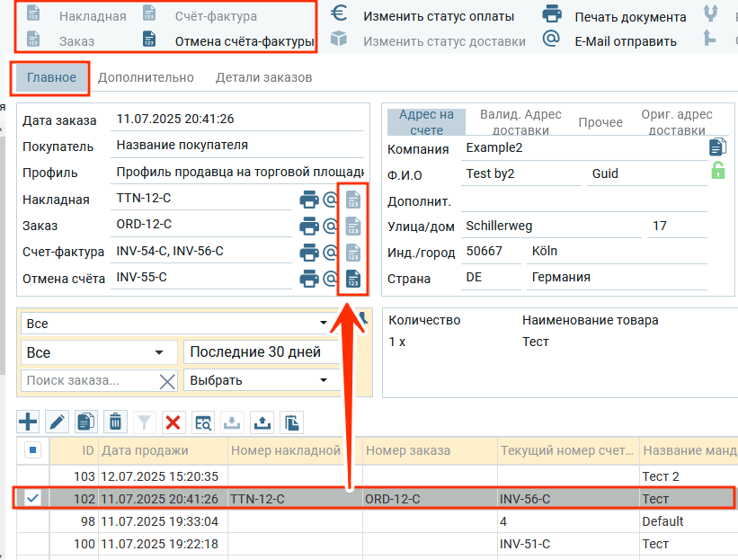This screenshot has height=560, width=738.
Task: Copy address using icon beside Компания field
Action: (717, 147)
